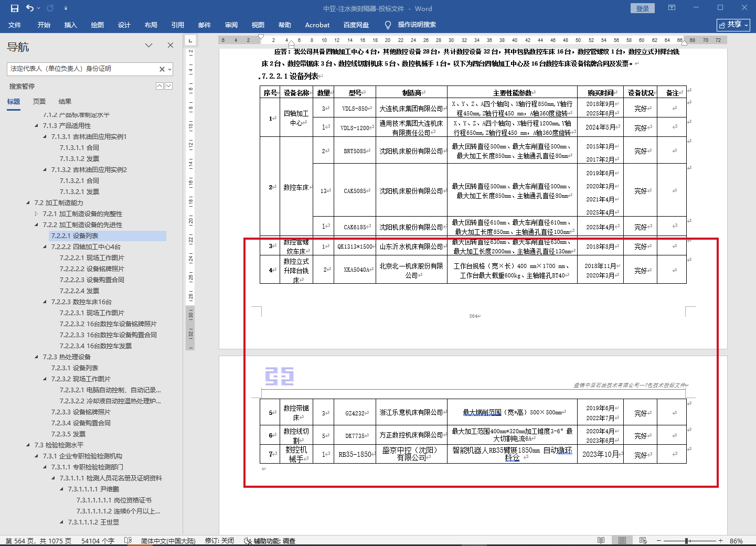756x546 pixels.
Task: Open accessibility checker 辅助功能: 调查
Action: pyautogui.click(x=270, y=541)
